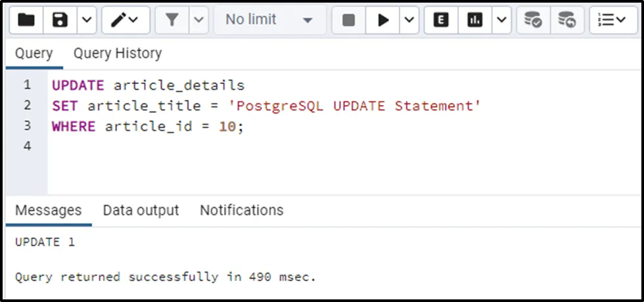This screenshot has width=644, height=302.
Task: Switch to the Query History tab
Action: (118, 53)
